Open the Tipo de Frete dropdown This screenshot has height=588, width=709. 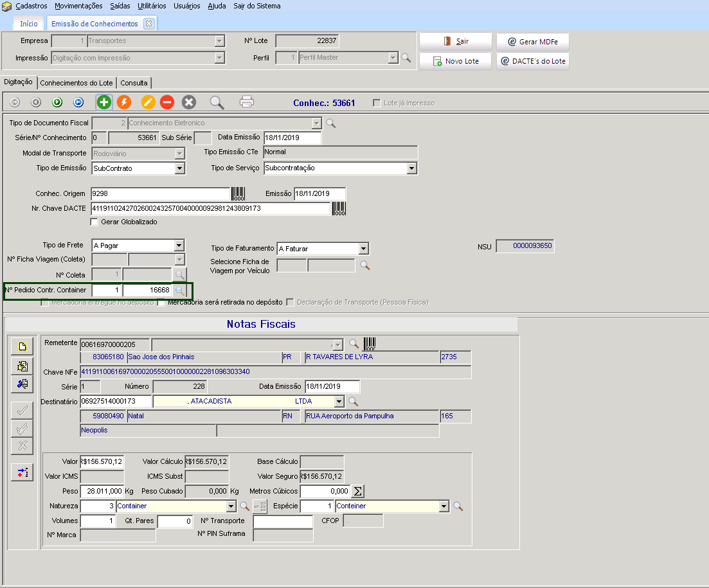(179, 245)
